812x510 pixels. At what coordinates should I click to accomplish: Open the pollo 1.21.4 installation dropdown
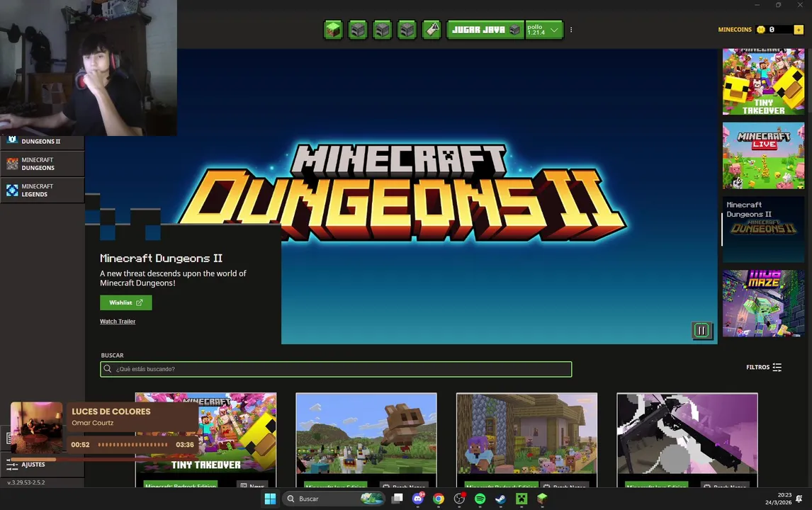coord(544,30)
